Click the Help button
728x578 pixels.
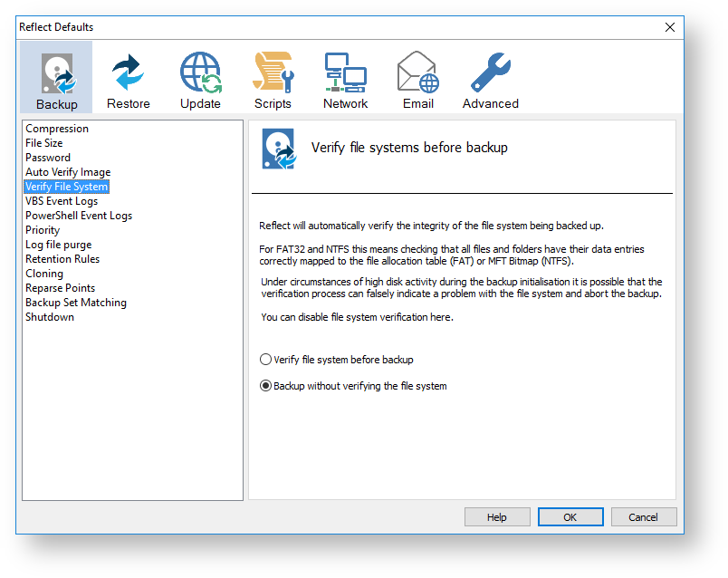(497, 517)
